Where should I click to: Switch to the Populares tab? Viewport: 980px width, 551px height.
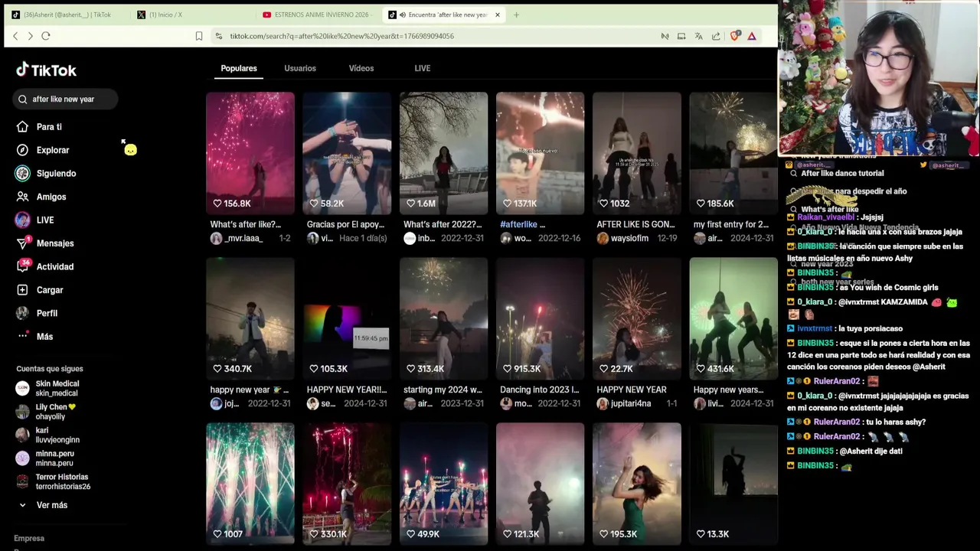pyautogui.click(x=239, y=68)
